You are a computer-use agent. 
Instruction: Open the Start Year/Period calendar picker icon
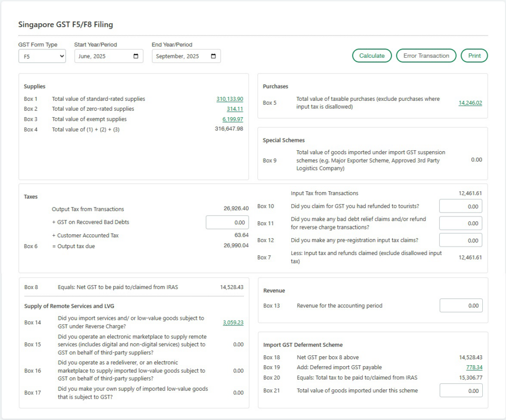[136, 56]
